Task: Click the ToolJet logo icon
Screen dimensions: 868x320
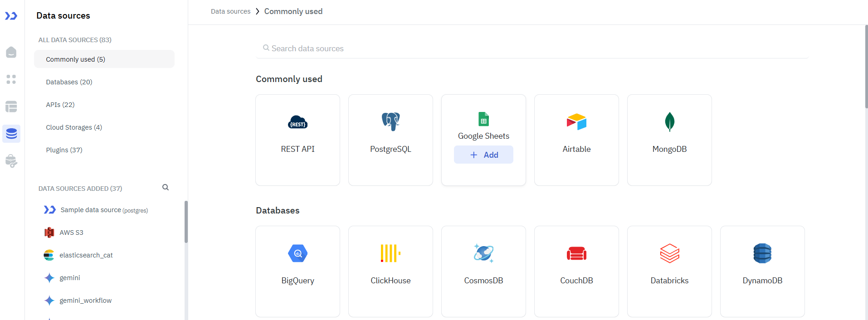Action: pos(11,16)
